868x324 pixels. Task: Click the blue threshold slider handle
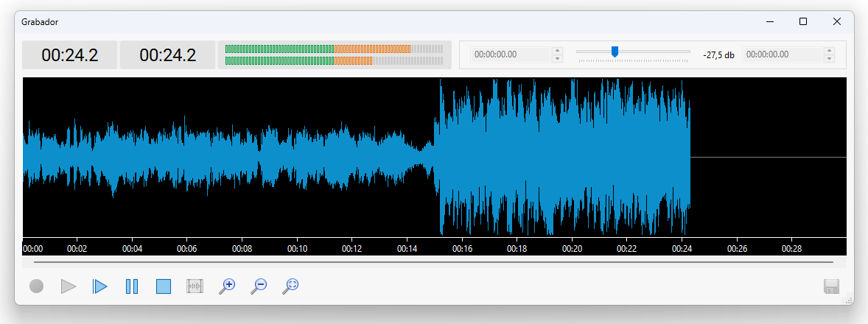615,52
